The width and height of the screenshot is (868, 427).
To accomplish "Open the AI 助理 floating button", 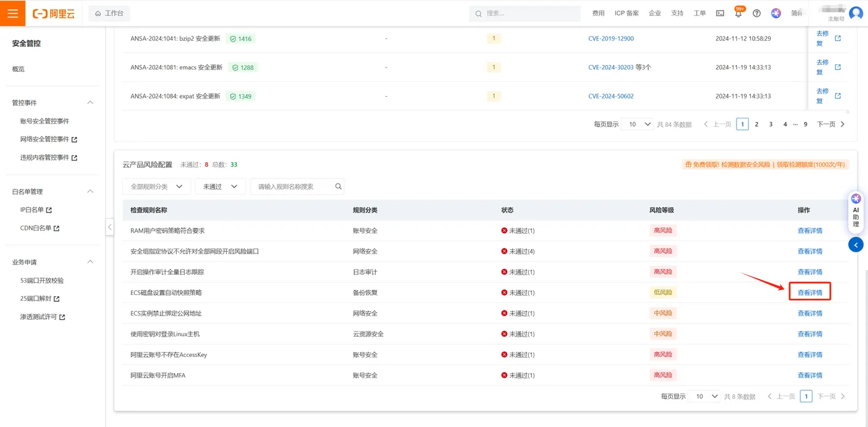I will point(856,211).
